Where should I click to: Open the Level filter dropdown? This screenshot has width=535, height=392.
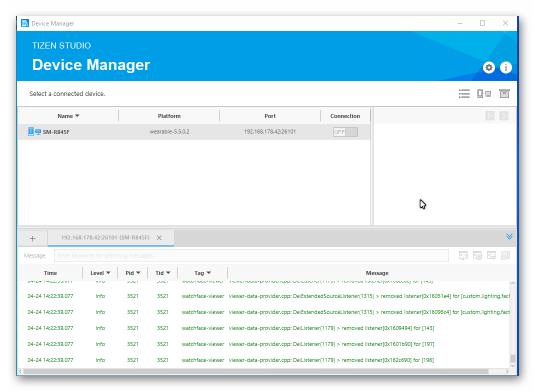pos(108,273)
